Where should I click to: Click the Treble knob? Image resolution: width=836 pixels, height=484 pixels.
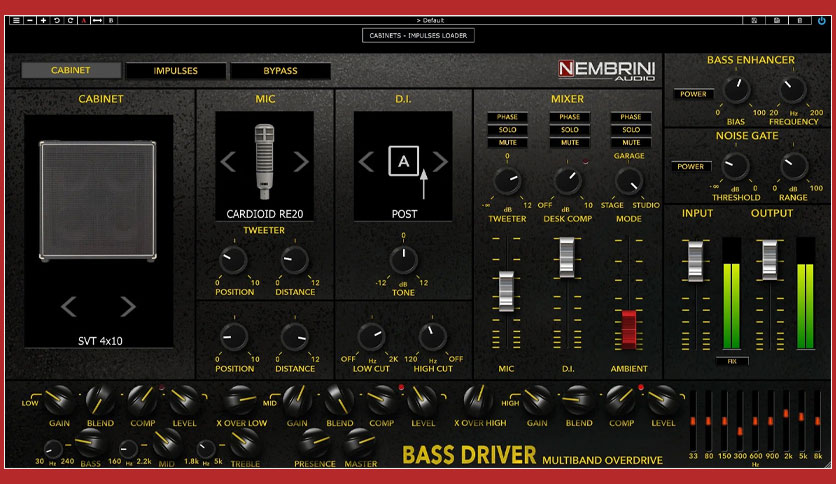coord(244,442)
